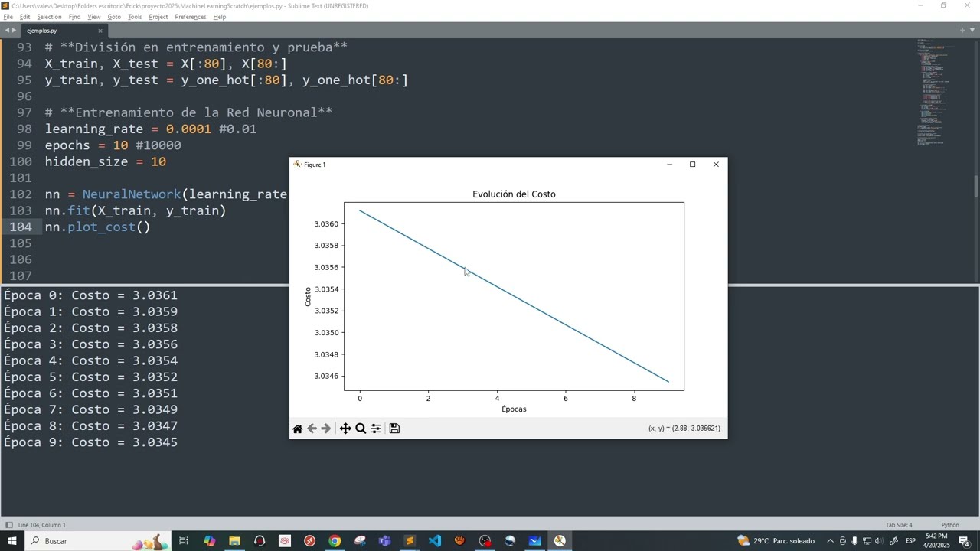This screenshot has width=980, height=551.
Task: Open Visual Studio Code from the taskbar
Action: point(435,541)
